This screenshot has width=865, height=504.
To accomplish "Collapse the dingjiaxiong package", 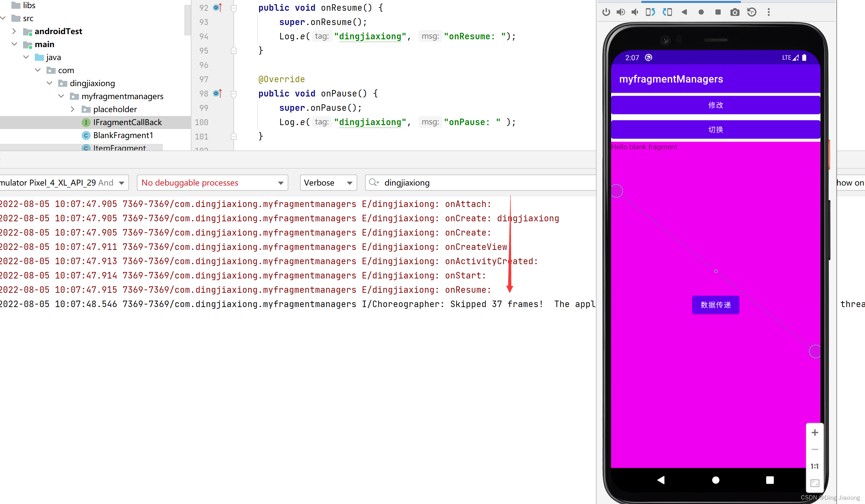I will click(49, 84).
